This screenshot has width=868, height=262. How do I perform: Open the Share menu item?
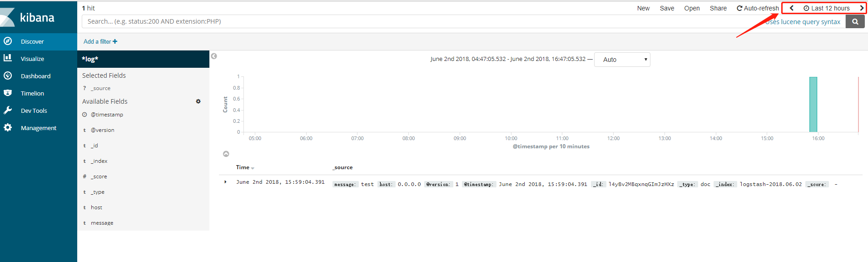(718, 8)
